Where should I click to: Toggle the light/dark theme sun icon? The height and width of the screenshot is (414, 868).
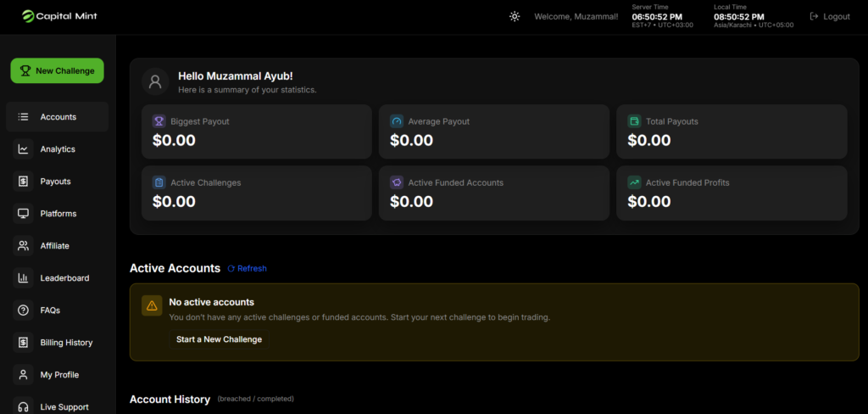tap(514, 16)
